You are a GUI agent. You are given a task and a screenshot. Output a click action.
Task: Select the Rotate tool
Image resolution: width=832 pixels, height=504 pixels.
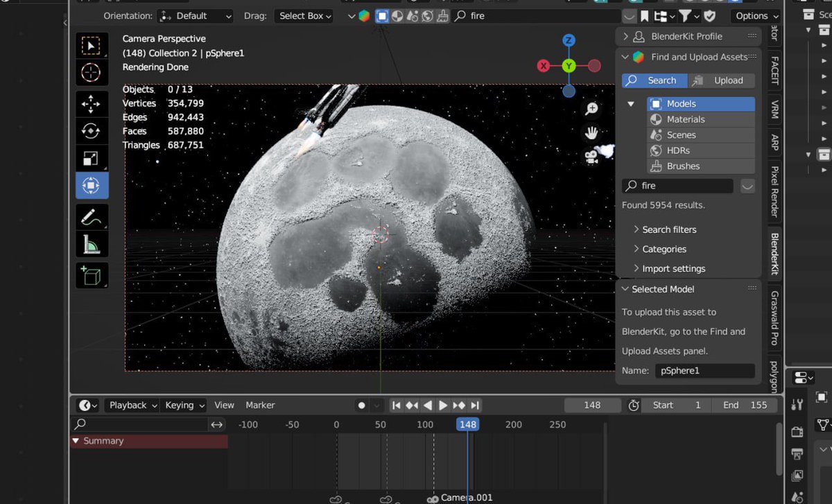(91, 131)
